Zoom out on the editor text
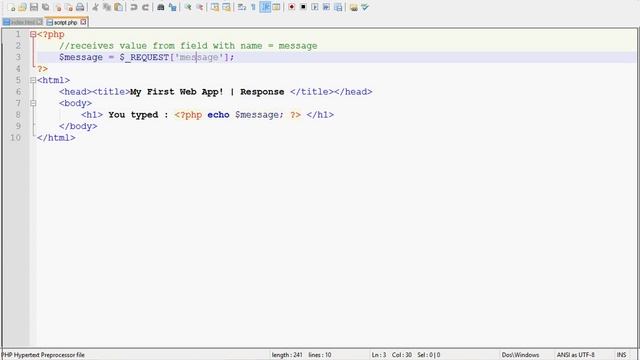This screenshot has height=360, width=640. (199, 7)
